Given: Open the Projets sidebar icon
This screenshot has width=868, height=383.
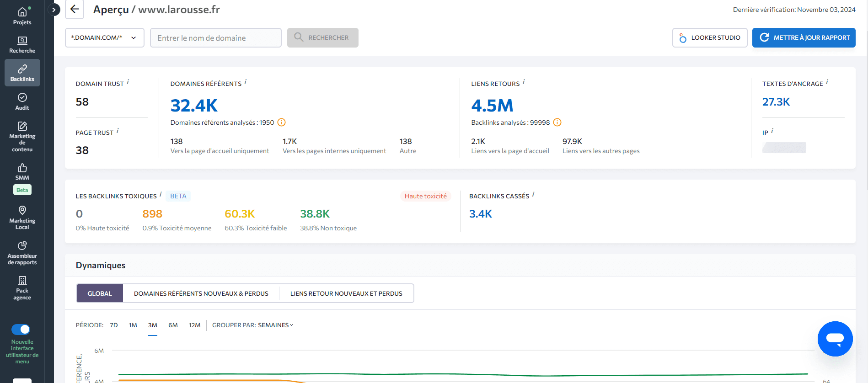Looking at the screenshot, I should point(22,16).
